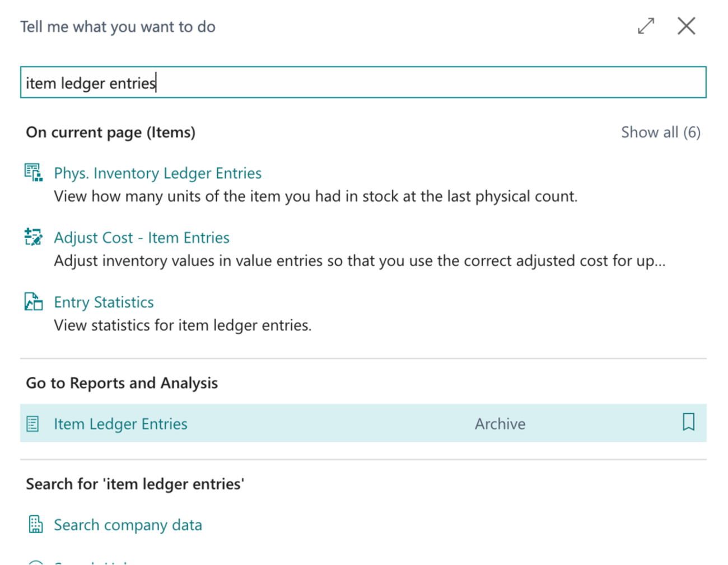Click the physical count description text
This screenshot has height=565, width=728.
click(x=315, y=197)
